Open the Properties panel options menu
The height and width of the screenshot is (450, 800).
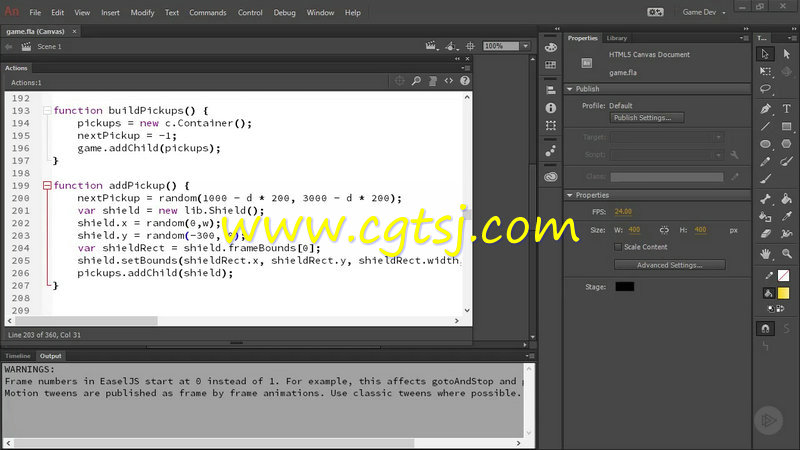click(x=744, y=38)
